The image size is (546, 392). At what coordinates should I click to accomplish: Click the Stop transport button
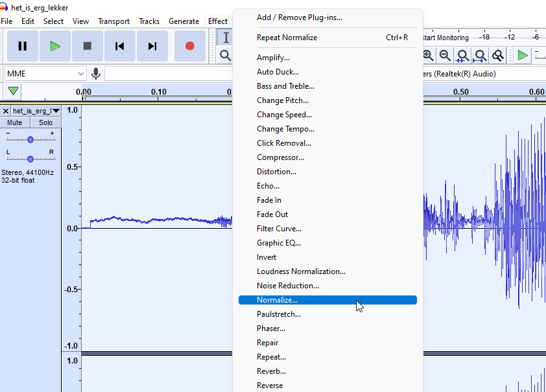[88, 46]
